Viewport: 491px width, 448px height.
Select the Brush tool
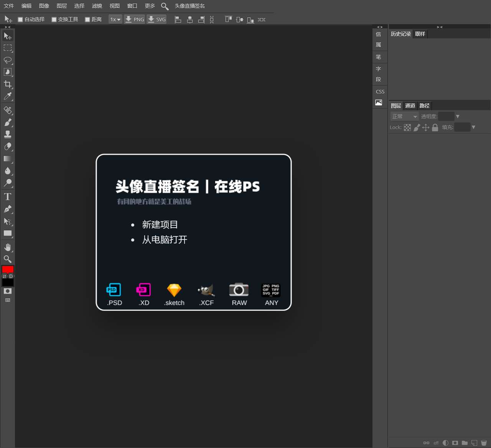[8, 122]
